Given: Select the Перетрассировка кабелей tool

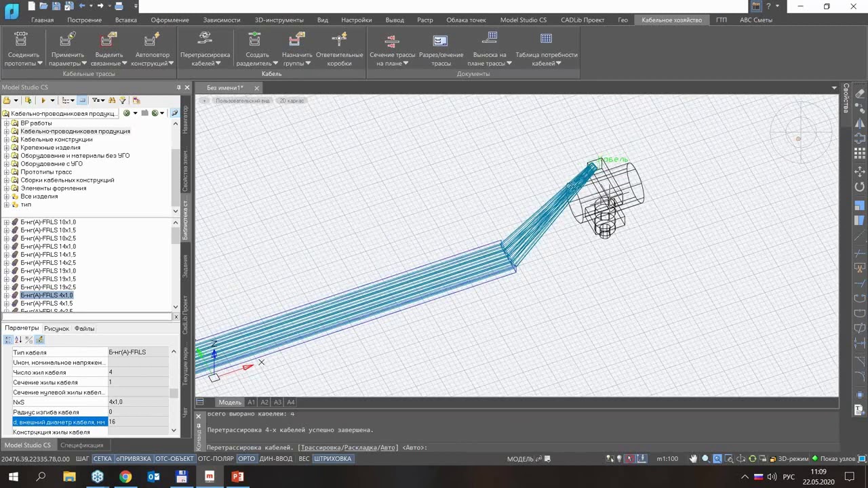Looking at the screenshot, I should (x=205, y=47).
